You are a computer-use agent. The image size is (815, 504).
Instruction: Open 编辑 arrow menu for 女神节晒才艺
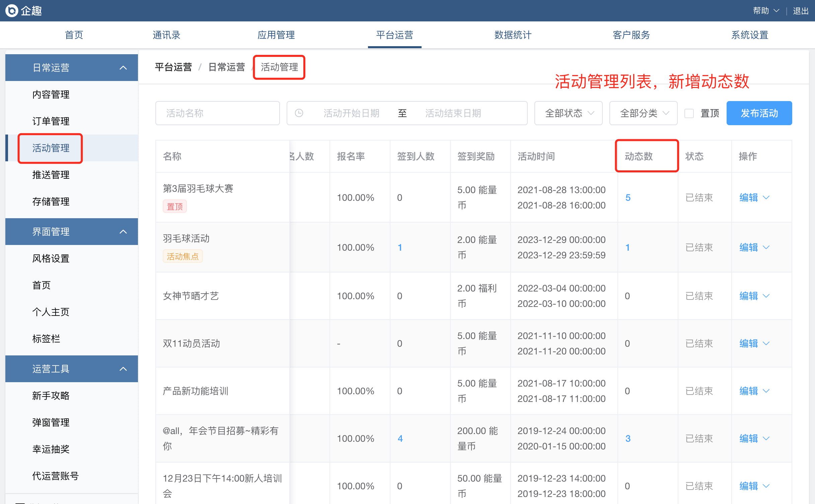tap(766, 296)
